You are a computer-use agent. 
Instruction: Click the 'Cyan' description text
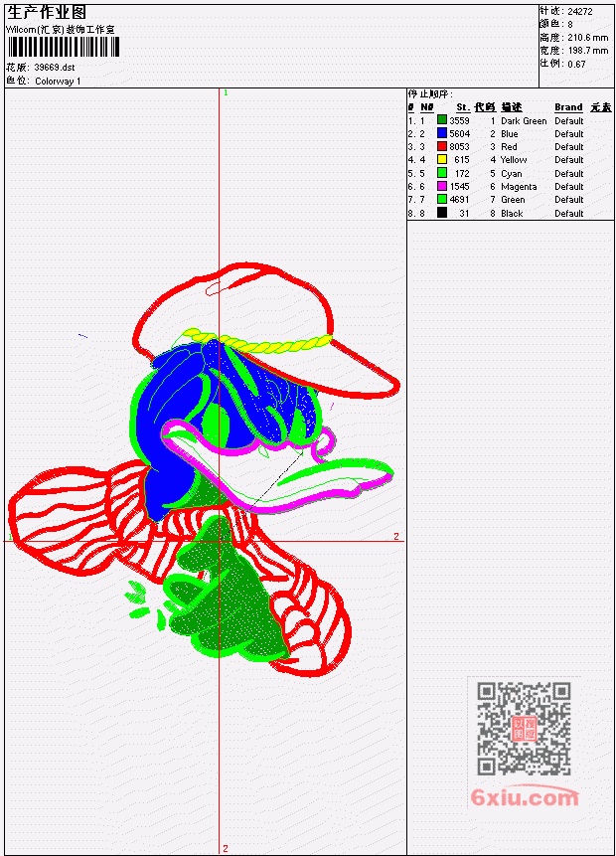coord(512,174)
